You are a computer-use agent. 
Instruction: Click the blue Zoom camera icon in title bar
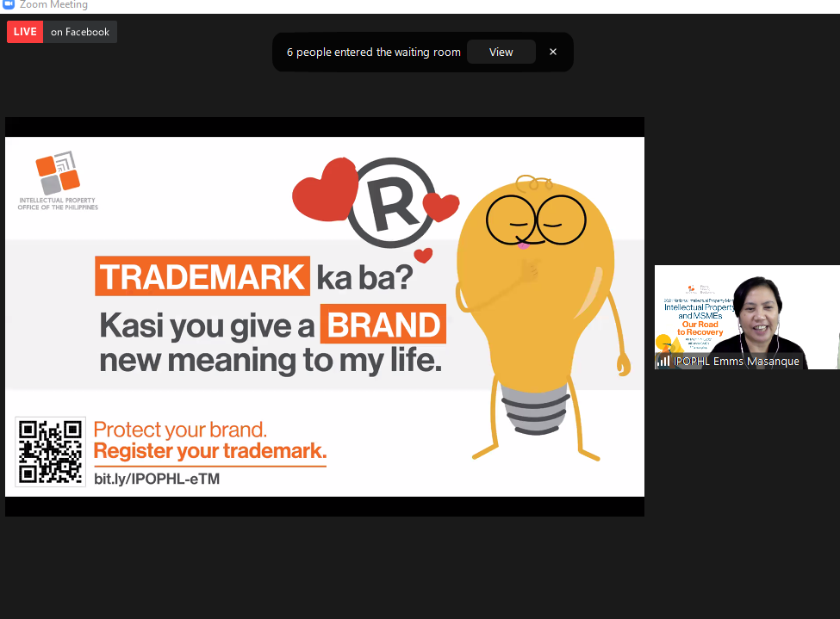10,4
